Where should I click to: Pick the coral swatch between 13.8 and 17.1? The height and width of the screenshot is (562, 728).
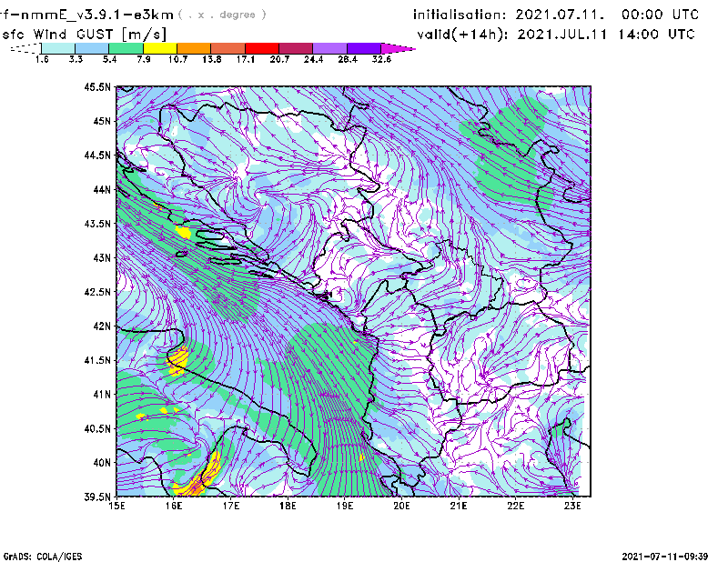coord(228,48)
